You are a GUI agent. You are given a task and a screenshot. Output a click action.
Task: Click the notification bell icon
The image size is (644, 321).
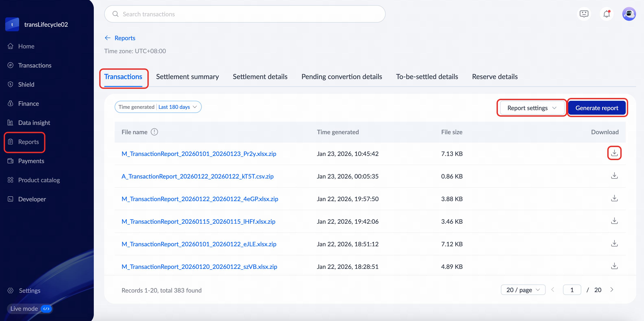[606, 14]
